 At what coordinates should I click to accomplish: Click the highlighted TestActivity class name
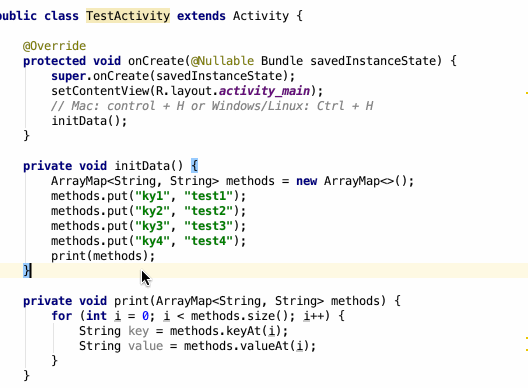click(128, 16)
